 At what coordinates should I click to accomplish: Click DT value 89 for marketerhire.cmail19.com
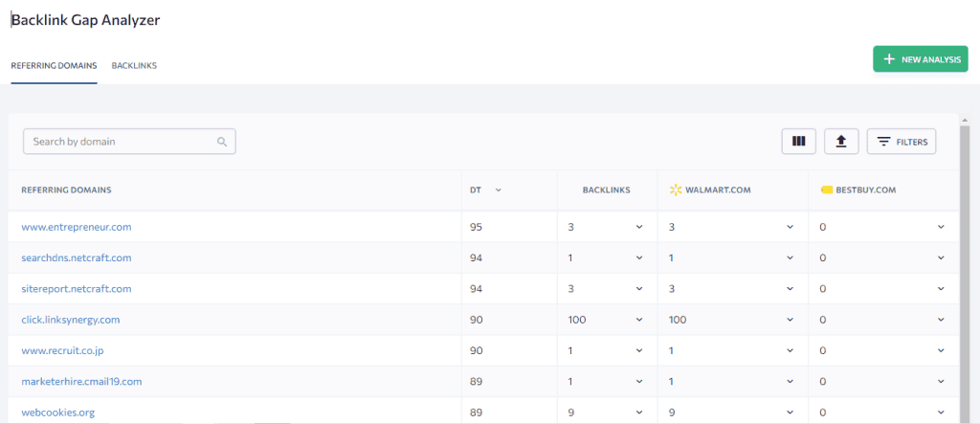[x=476, y=382]
